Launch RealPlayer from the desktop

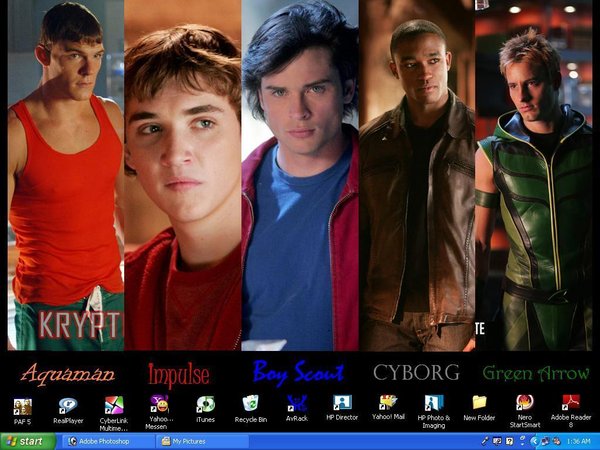click(68, 406)
